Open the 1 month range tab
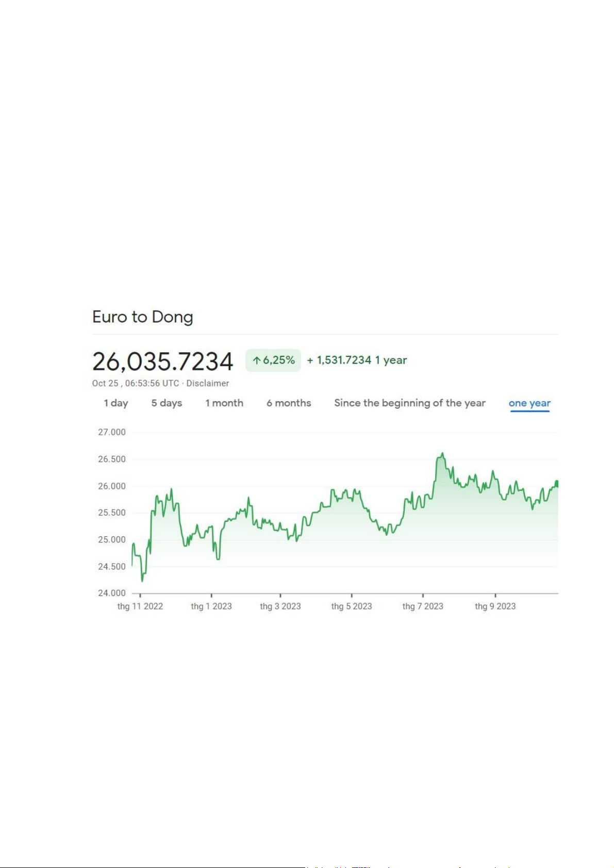614x868 pixels. (x=224, y=403)
